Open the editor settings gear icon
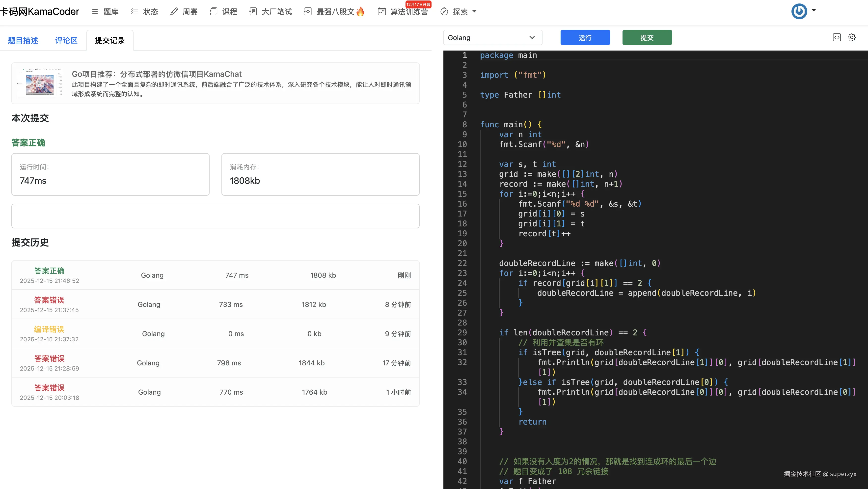 pos(851,37)
